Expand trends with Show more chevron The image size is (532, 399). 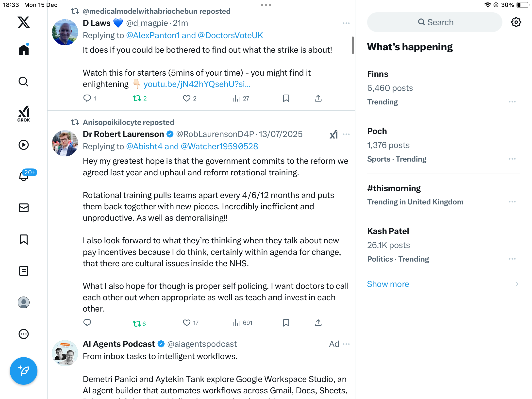(516, 284)
